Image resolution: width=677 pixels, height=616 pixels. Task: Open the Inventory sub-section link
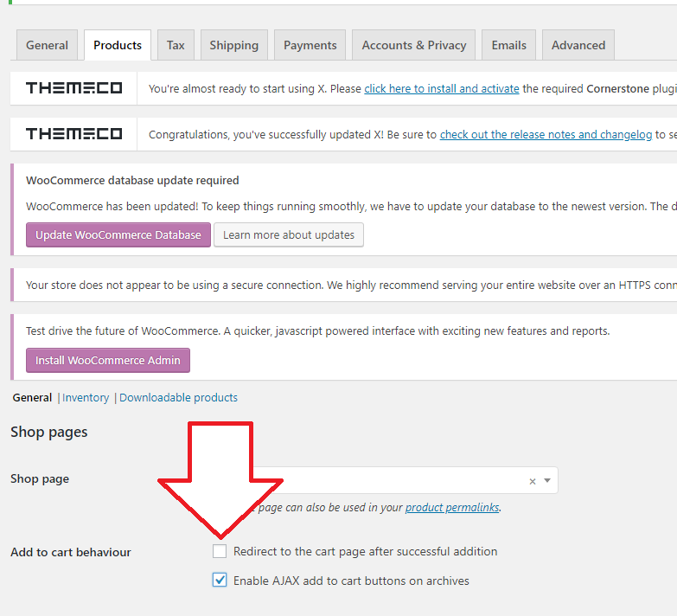[86, 397]
